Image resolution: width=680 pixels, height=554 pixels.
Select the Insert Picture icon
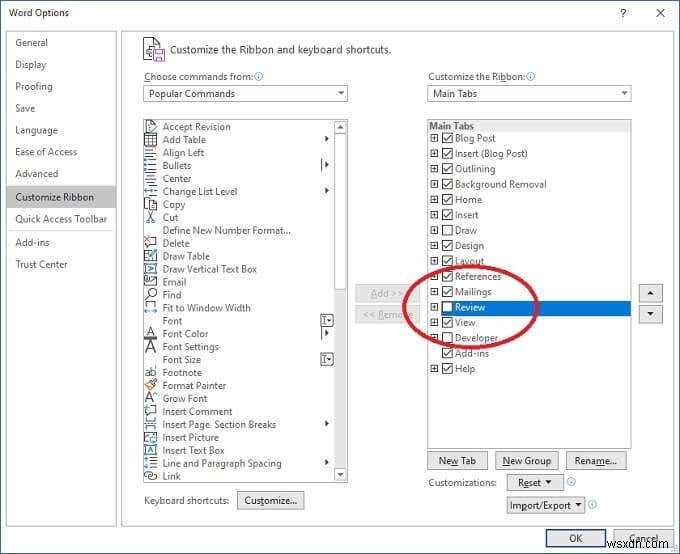click(150, 437)
